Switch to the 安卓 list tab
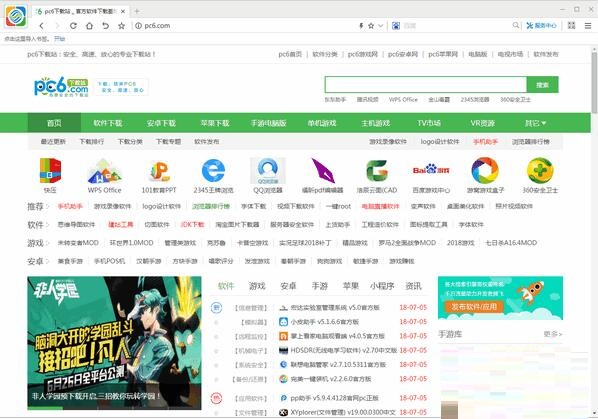Viewport: 598px width, 419px height. point(288,286)
